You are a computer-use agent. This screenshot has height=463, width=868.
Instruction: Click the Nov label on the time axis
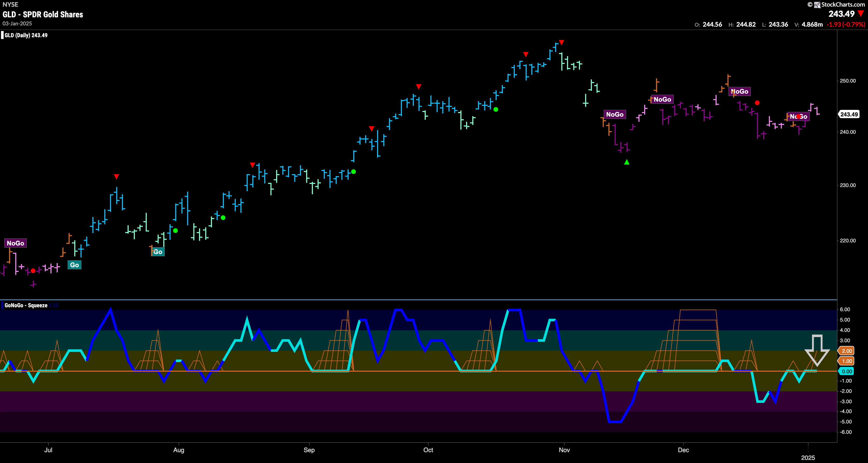564,450
